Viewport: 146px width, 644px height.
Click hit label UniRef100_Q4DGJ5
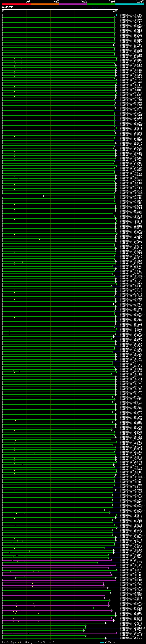pyautogui.click(x=131, y=110)
